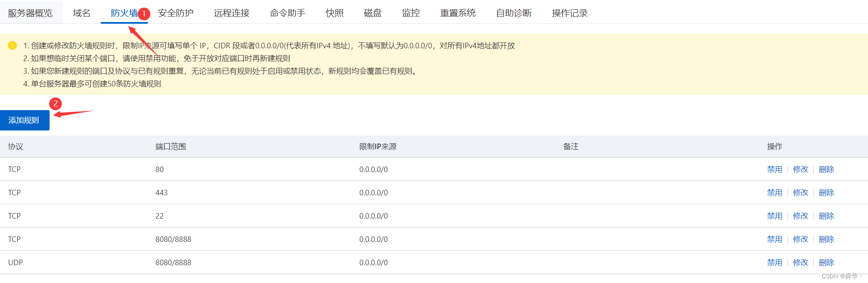The image size is (868, 283).
Task: Click the note about the 禁用 function
Action: click(157, 58)
